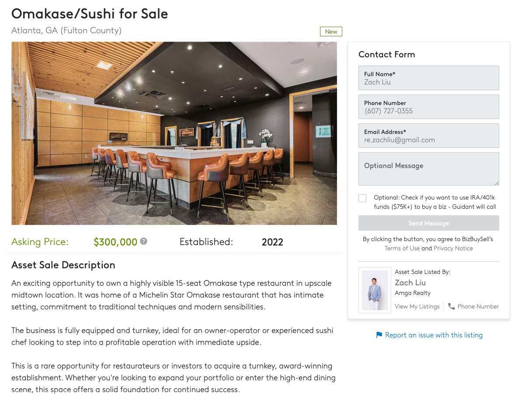Click the asking price help question-mark icon
Image resolution: width=532 pixels, height=400 pixels.
tap(143, 241)
